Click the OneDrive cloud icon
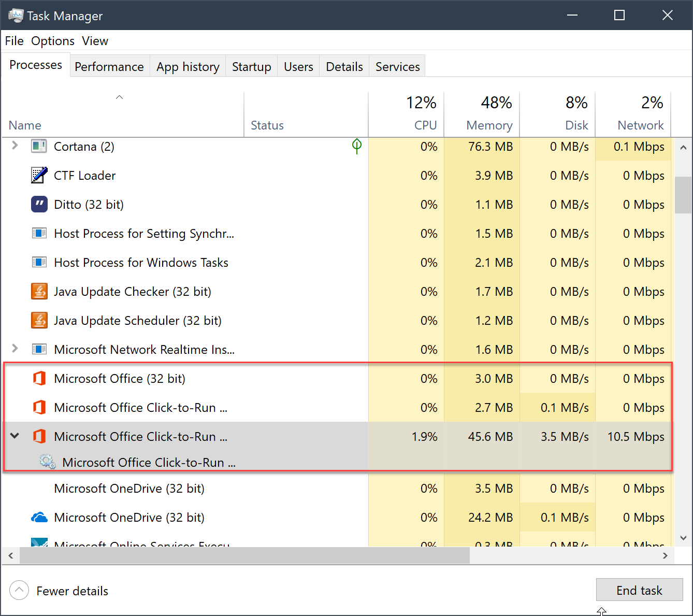The width and height of the screenshot is (693, 616). [x=39, y=517]
